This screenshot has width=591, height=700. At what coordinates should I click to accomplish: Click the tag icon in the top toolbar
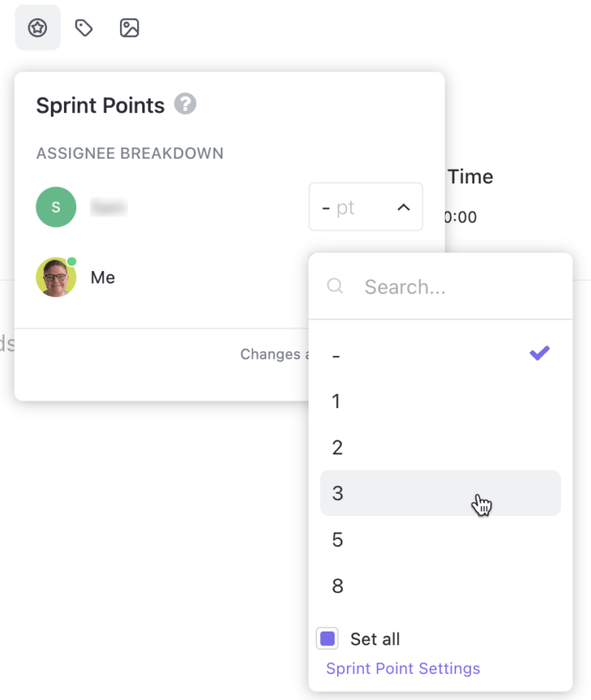pyautogui.click(x=83, y=27)
